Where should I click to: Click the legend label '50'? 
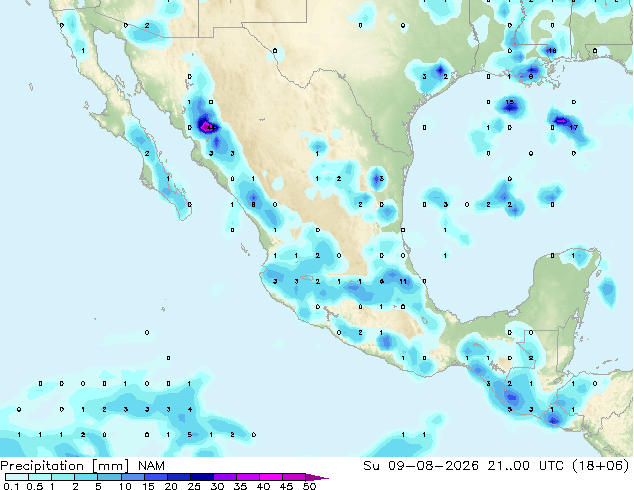[x=309, y=486]
